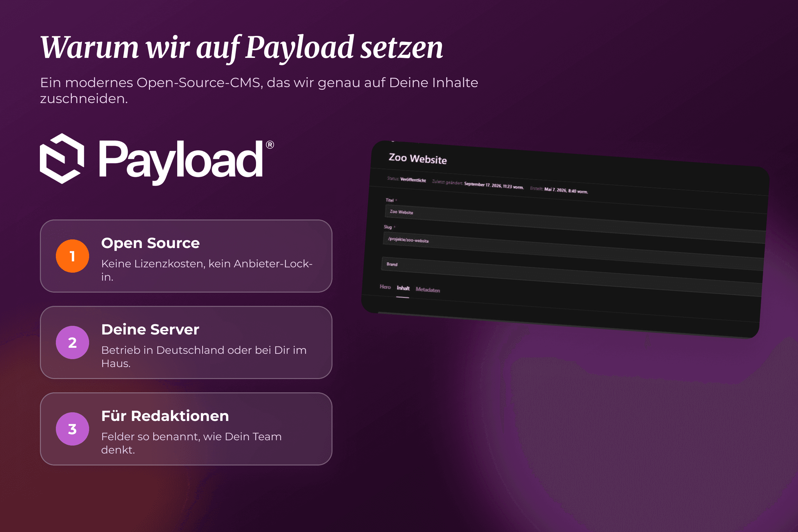This screenshot has width=798, height=532.
Task: Click the purple number 3 badge
Action: pyautogui.click(x=72, y=429)
